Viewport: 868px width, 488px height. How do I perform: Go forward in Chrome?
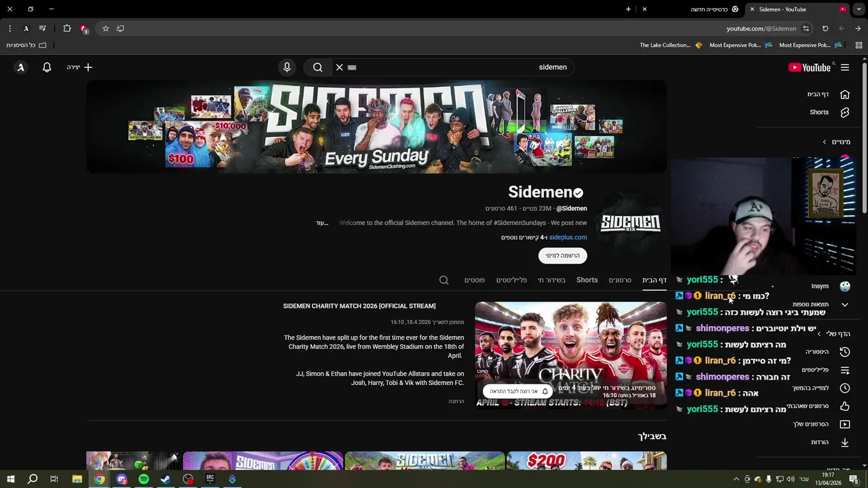point(842,28)
